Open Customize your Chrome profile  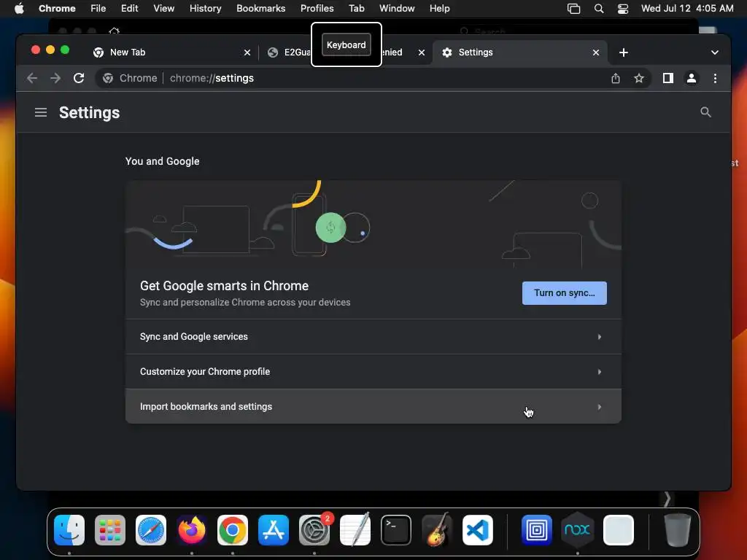pyautogui.click(x=373, y=371)
